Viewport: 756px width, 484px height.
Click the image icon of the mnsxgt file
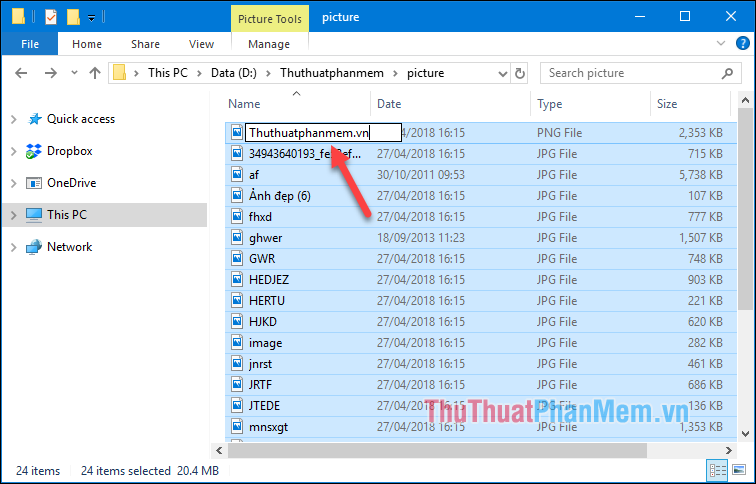237,427
